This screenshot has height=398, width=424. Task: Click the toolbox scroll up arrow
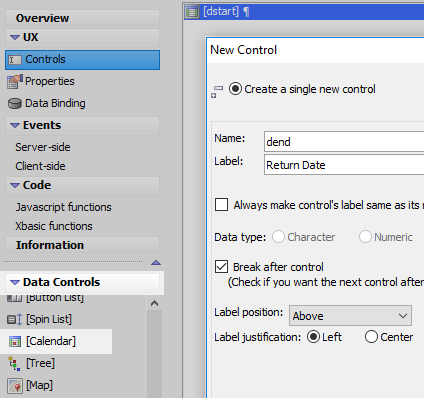154,303
